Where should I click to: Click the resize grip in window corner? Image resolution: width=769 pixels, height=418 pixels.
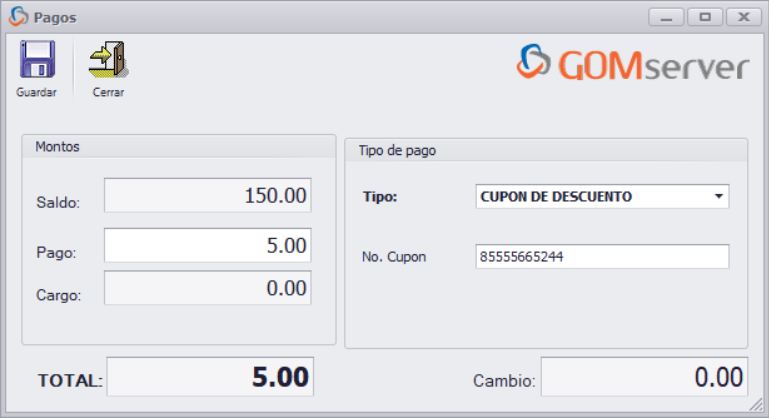[x=756, y=405]
